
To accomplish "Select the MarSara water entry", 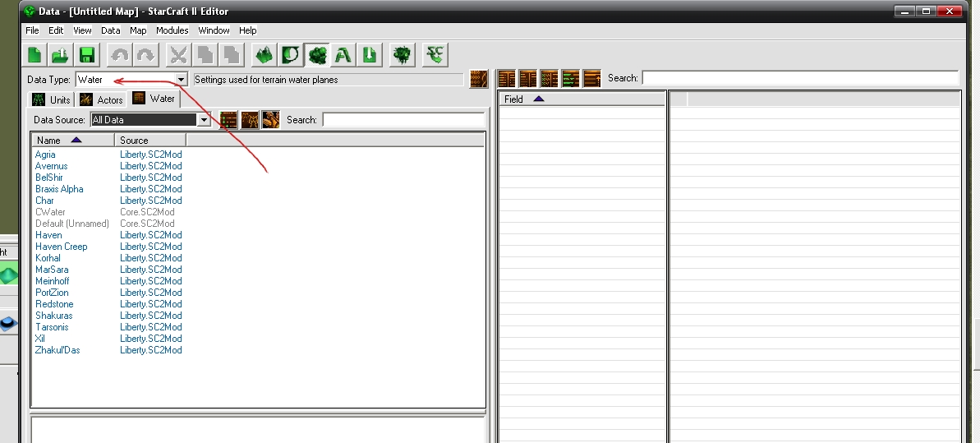I will point(52,270).
